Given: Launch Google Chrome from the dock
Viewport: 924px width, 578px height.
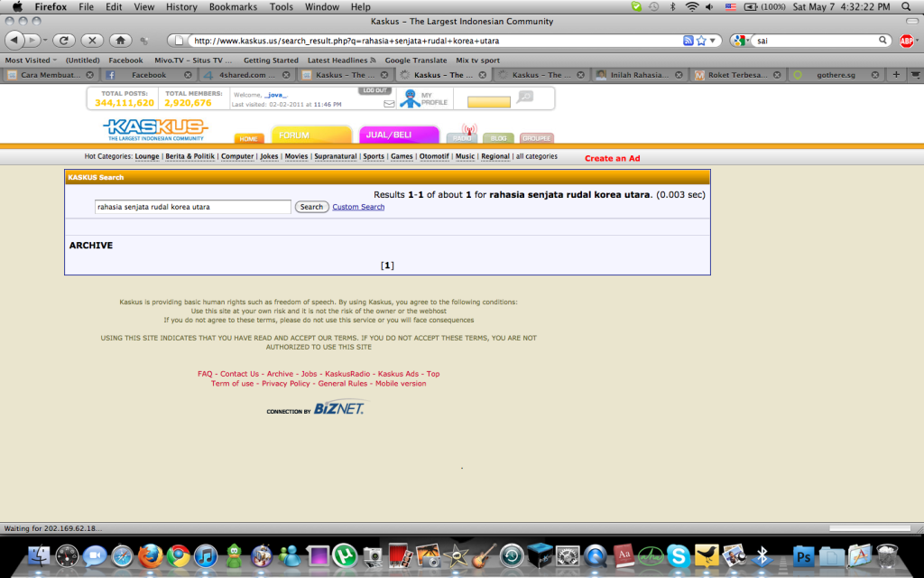Looking at the screenshot, I should (x=178, y=555).
